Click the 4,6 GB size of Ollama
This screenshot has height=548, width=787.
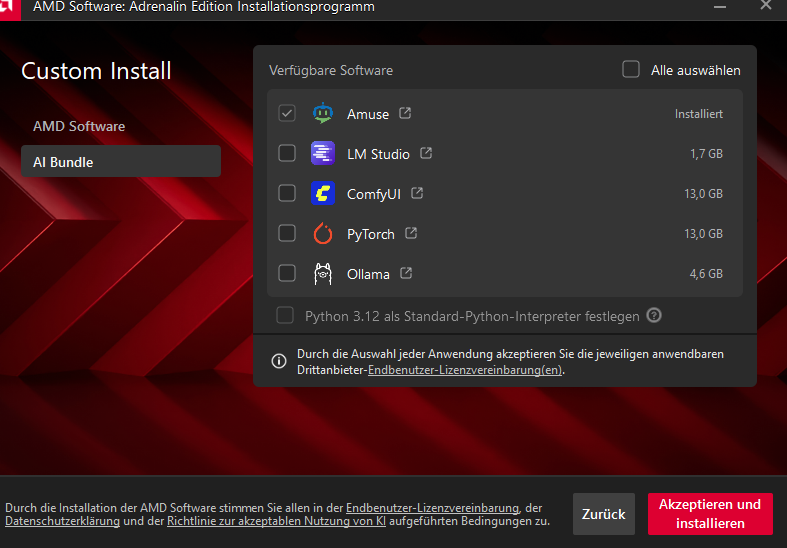[x=706, y=274]
